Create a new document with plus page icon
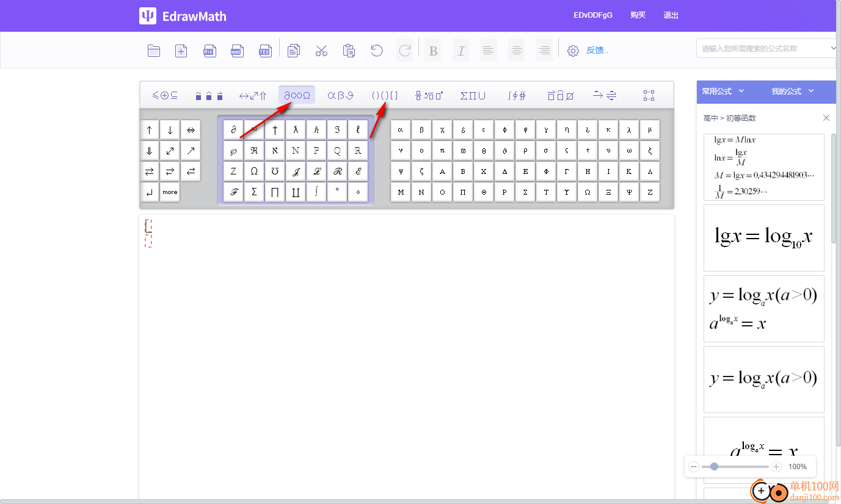841x504 pixels. 181,51
